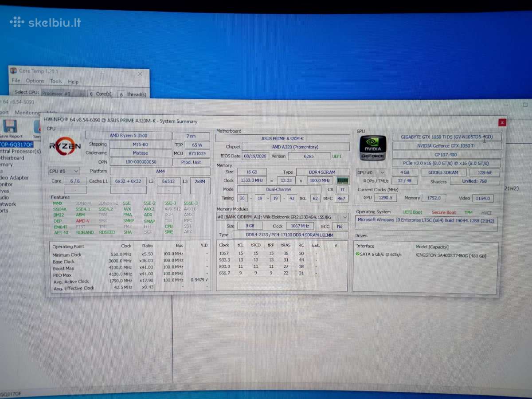Select the TOP-GQ317OF computer node in tree

point(17,145)
